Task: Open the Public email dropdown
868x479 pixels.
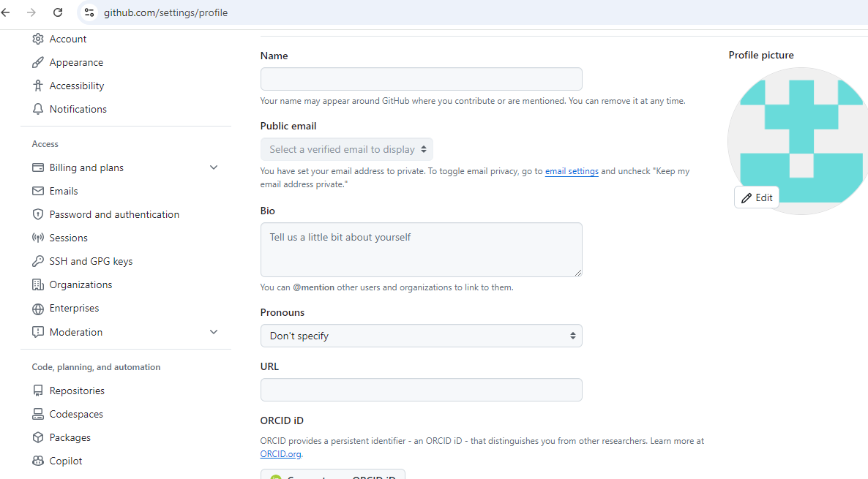Action: click(x=346, y=148)
